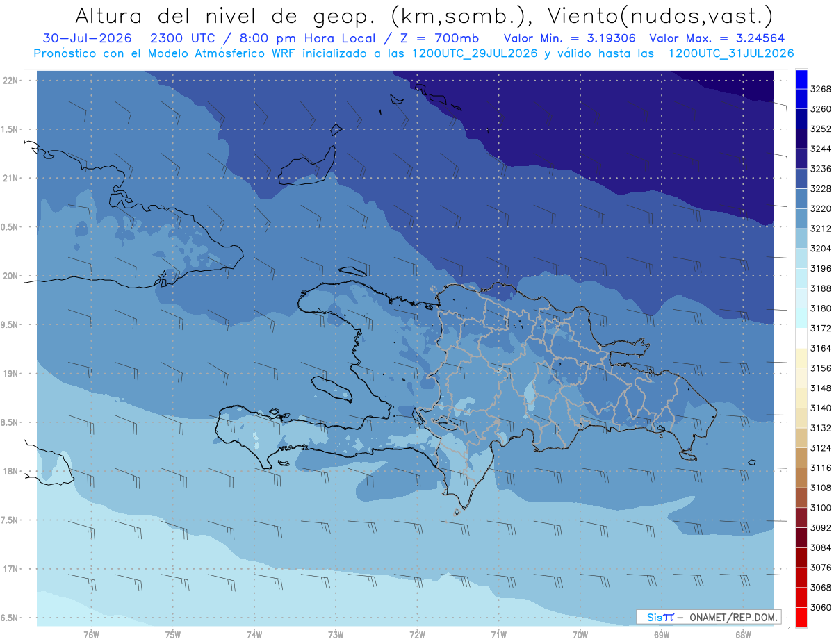Click the longitude label 75W

(173, 634)
